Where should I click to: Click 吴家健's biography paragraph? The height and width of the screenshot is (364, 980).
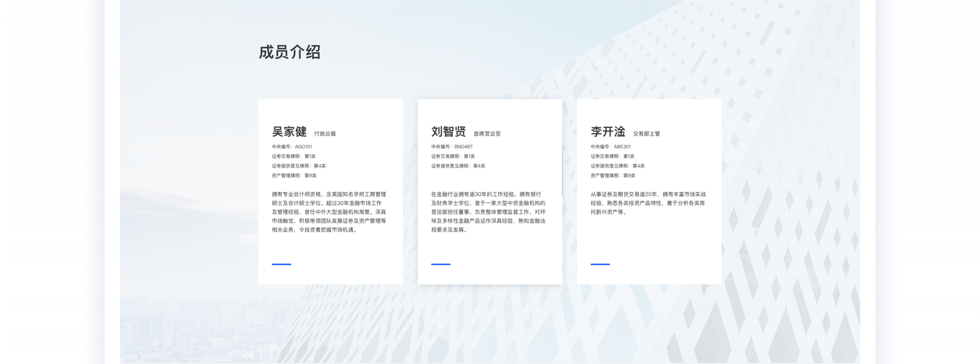tap(329, 212)
